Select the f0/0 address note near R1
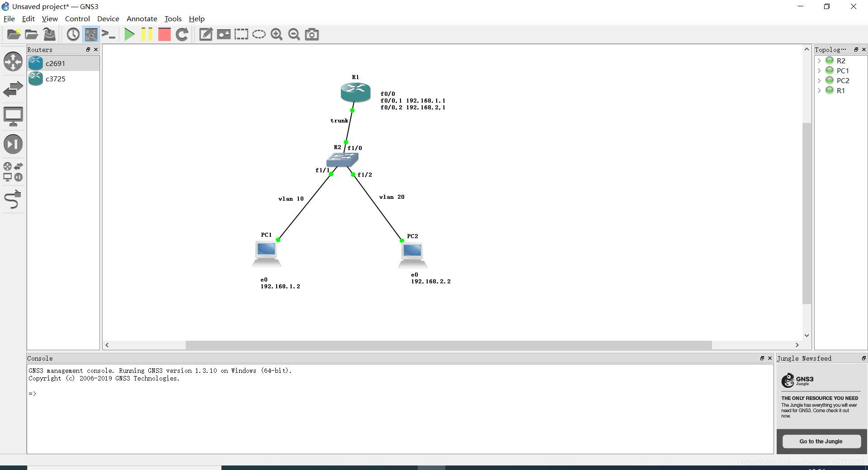Screen dimensions: 868x470 coord(413,101)
